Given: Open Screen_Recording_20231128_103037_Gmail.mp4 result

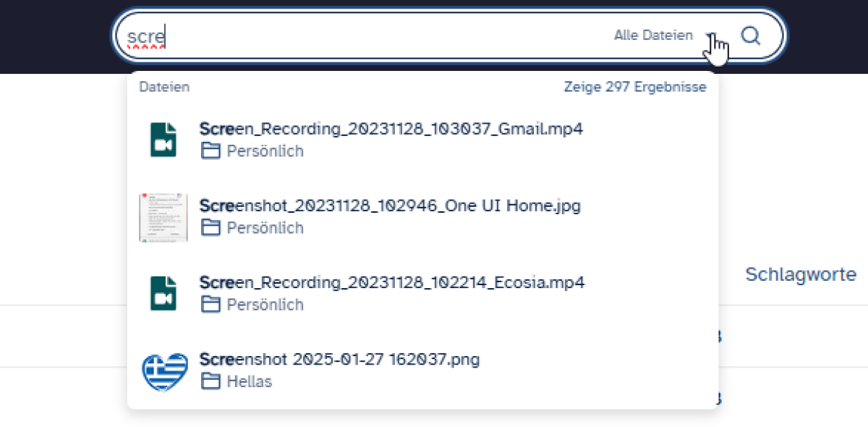Looking at the screenshot, I should tap(391, 129).
